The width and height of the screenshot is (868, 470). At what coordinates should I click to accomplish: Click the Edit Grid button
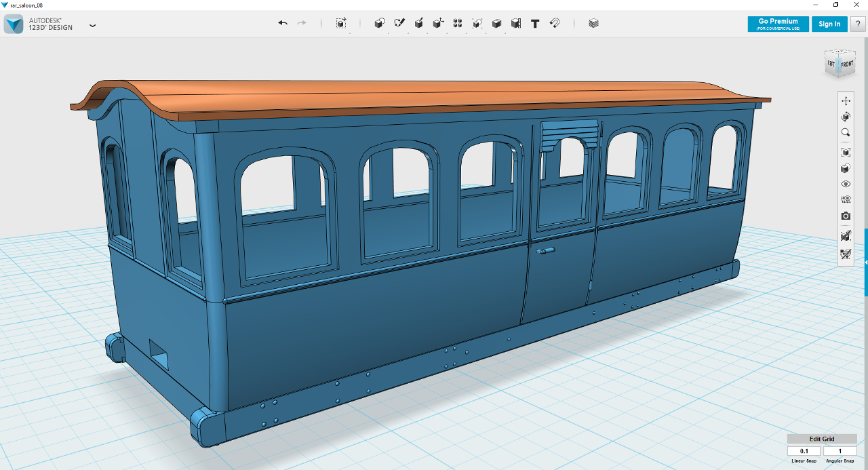tap(822, 439)
